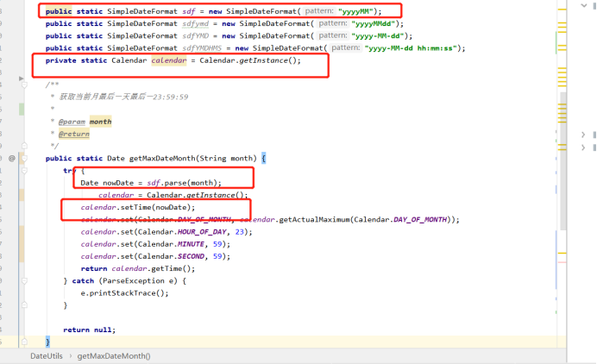Expand the upper right-pointing chevron in the right panel
This screenshot has height=364, width=597.
pos(583,135)
